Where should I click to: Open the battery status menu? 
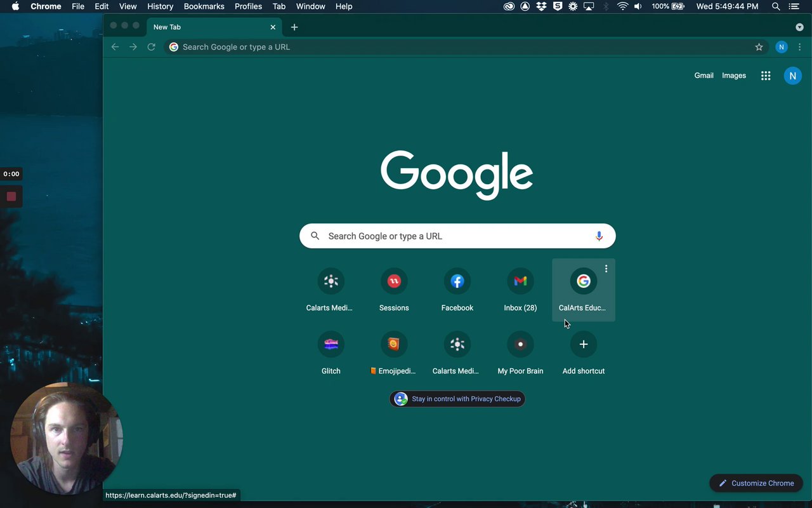pos(668,6)
